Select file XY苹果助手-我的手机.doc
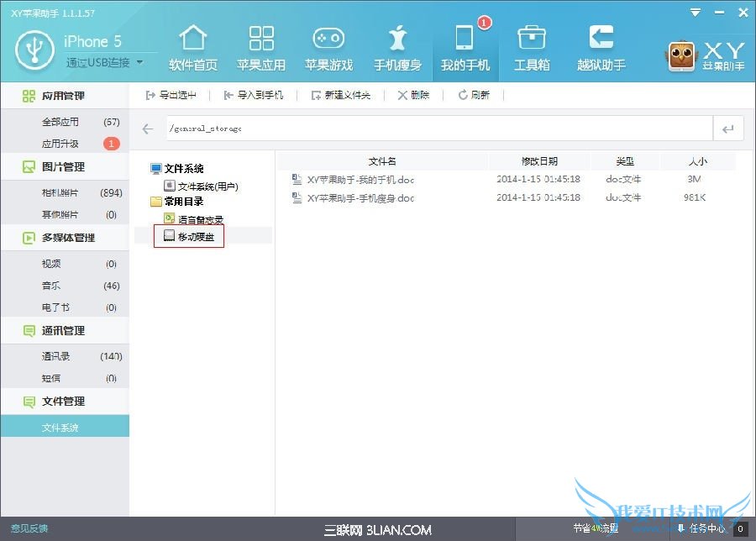 pos(360,180)
